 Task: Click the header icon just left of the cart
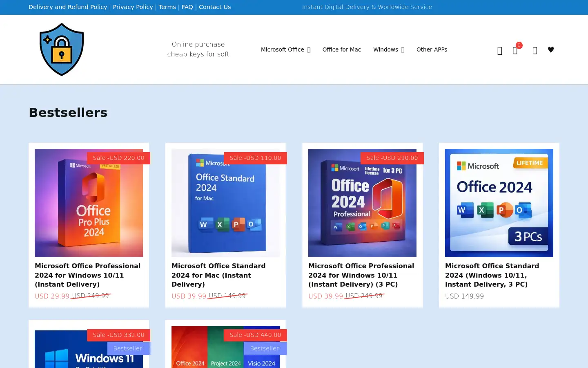point(500,50)
